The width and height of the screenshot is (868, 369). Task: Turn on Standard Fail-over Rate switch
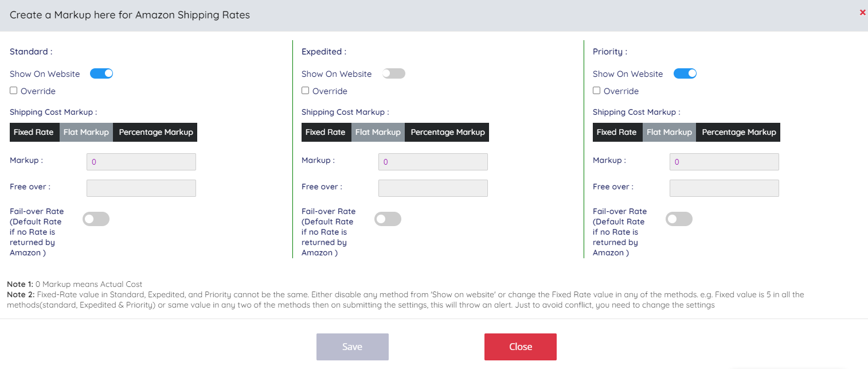tap(96, 219)
